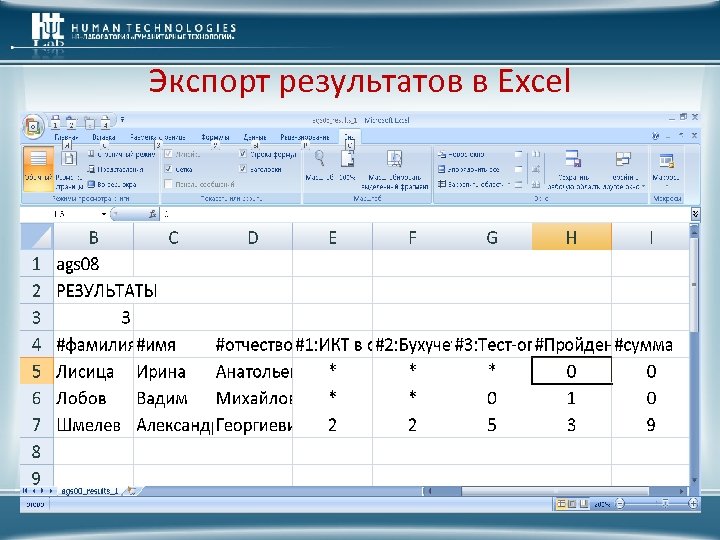Click the first Quick Access toolbar icon
Image resolution: width=720 pixels, height=540 pixels.
(x=55, y=121)
